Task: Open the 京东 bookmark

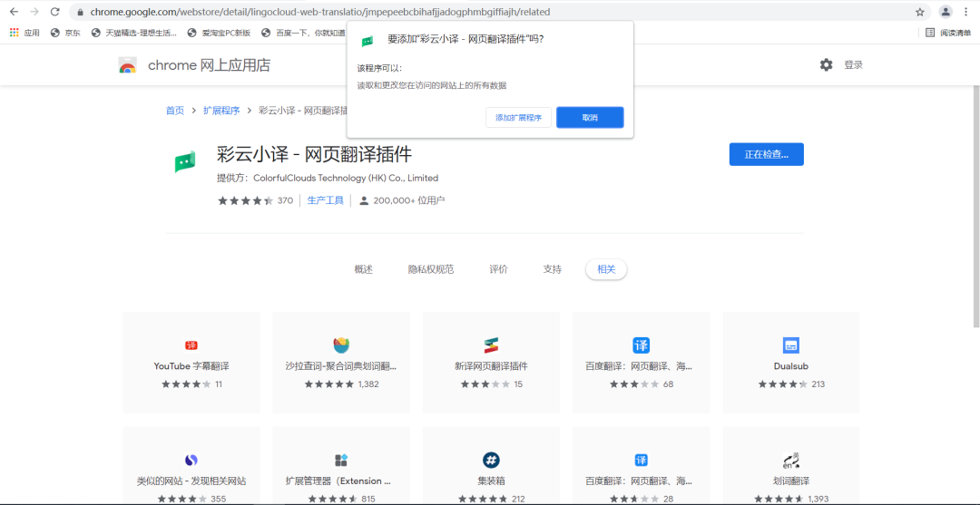Action: 65,33
